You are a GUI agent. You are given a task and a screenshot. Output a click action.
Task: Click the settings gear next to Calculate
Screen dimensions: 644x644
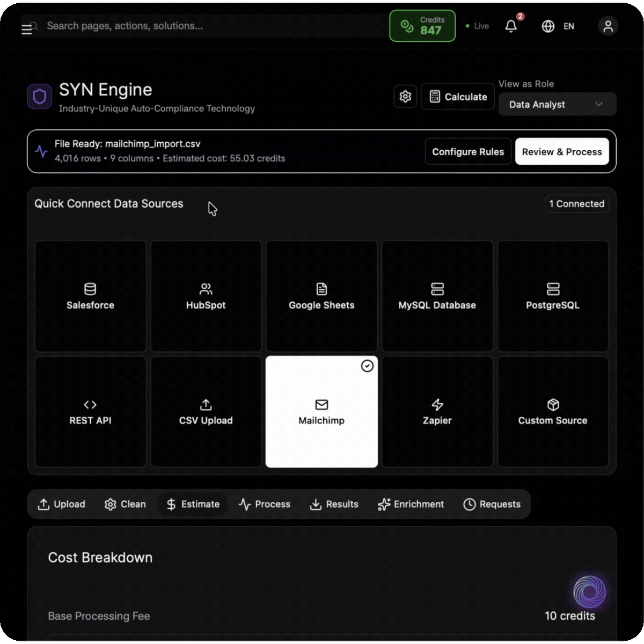pos(405,97)
